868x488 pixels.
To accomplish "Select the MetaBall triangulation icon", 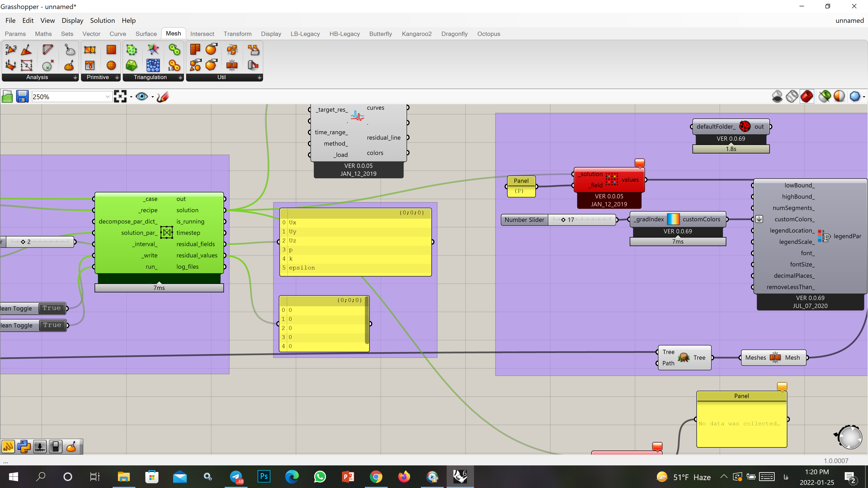I will coord(175,49).
